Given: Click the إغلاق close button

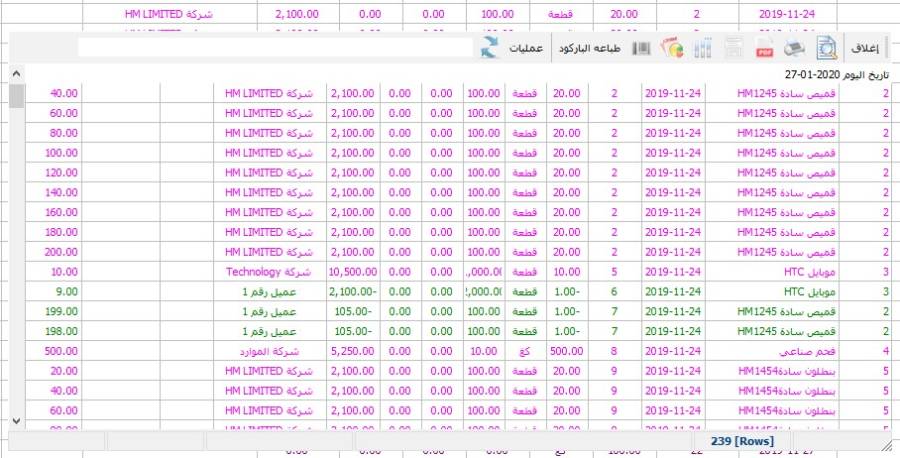Looking at the screenshot, I should (x=864, y=48).
